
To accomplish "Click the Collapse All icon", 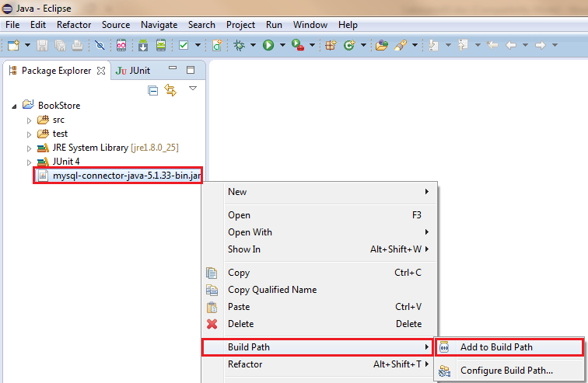I will tap(152, 91).
